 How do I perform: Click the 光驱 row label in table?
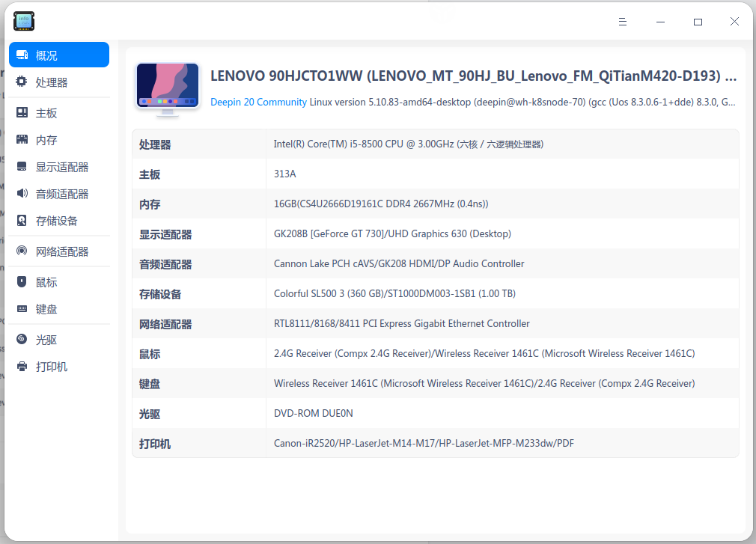[150, 414]
